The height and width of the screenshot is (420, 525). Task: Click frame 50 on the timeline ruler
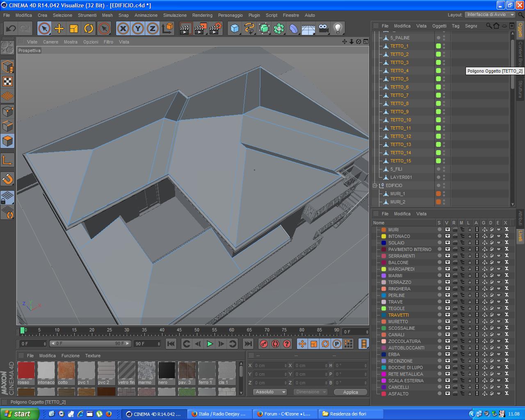197,330
